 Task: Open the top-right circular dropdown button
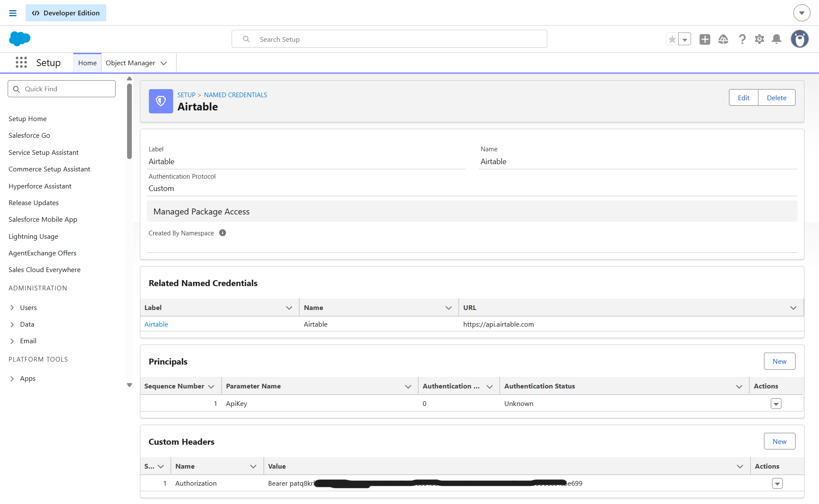(802, 13)
